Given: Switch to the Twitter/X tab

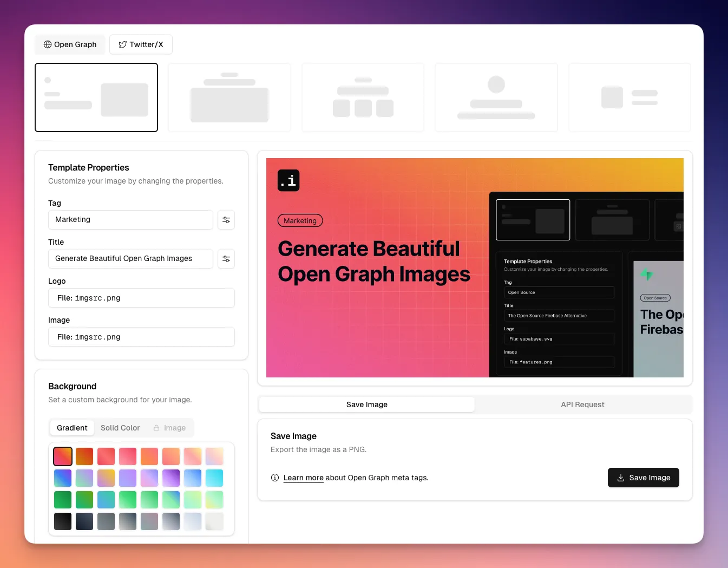Looking at the screenshot, I should 141,44.
